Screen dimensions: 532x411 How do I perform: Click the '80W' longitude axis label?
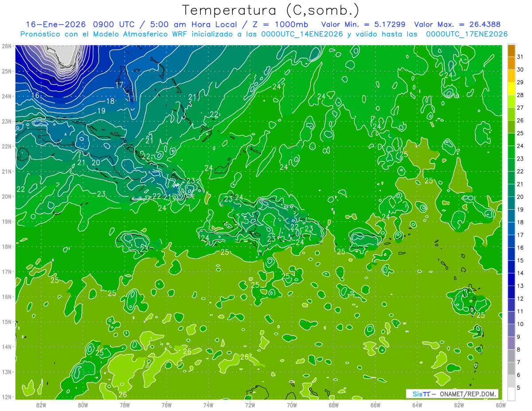click(83, 405)
